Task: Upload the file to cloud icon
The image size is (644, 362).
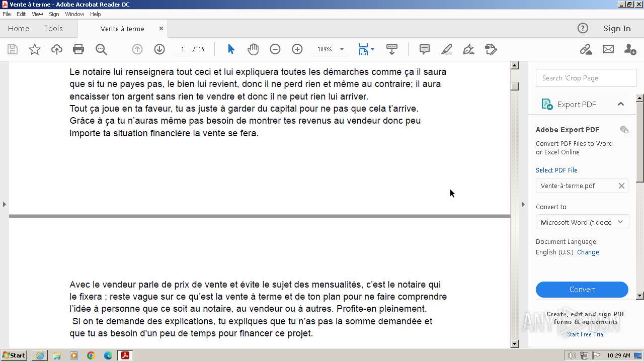Action: [57, 49]
